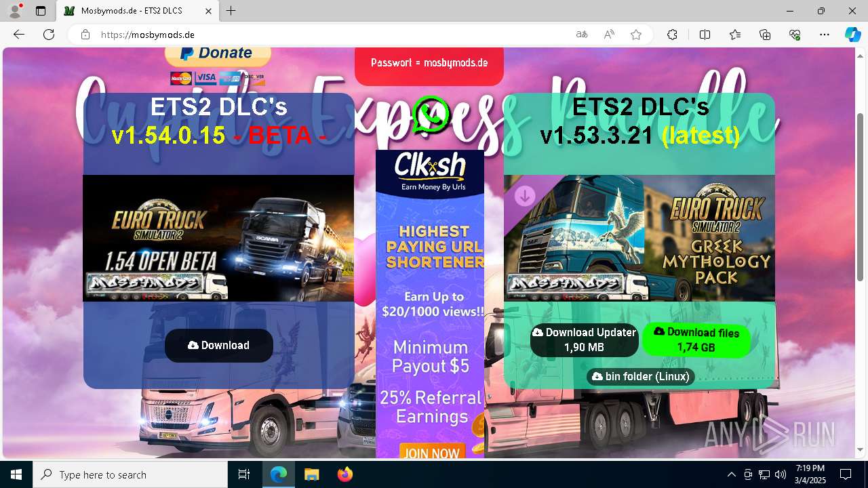This screenshot has height=488, width=868.
Task: Open the browser profile avatar
Action: click(15, 11)
